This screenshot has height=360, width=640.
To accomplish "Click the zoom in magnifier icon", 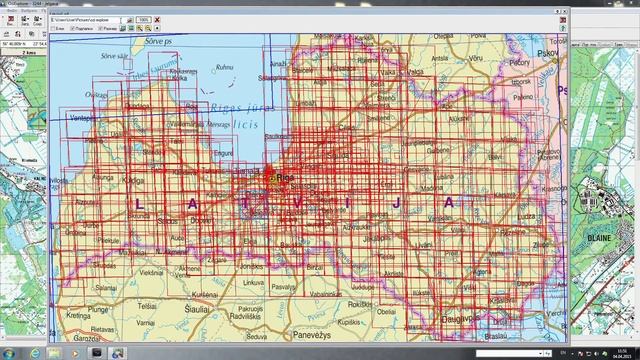I will pyautogui.click(x=140, y=29).
